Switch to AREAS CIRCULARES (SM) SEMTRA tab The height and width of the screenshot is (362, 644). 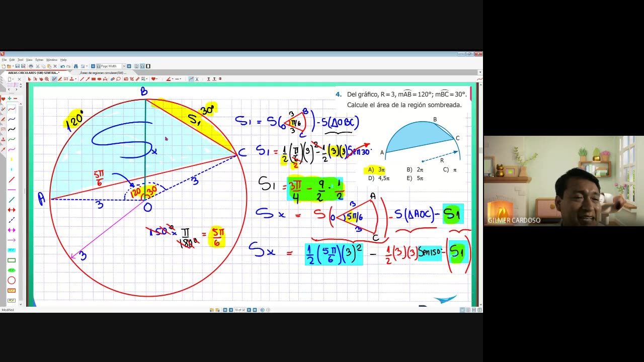[34, 72]
